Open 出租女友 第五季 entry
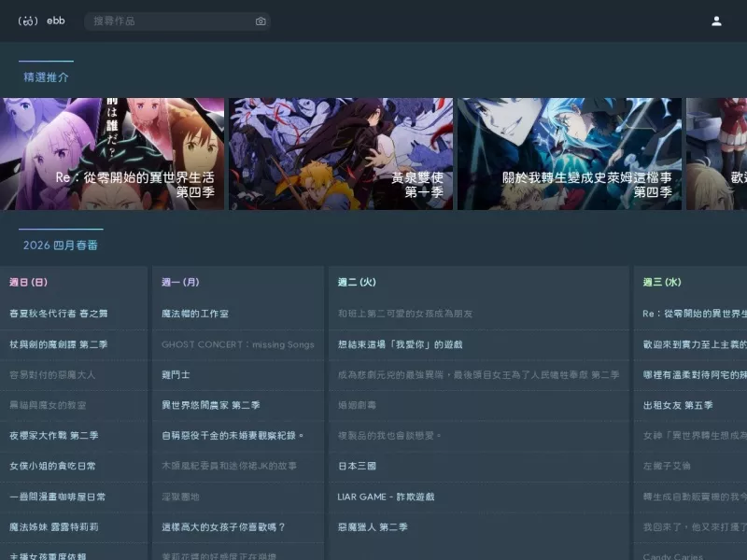This screenshot has height=560, width=747. (678, 405)
